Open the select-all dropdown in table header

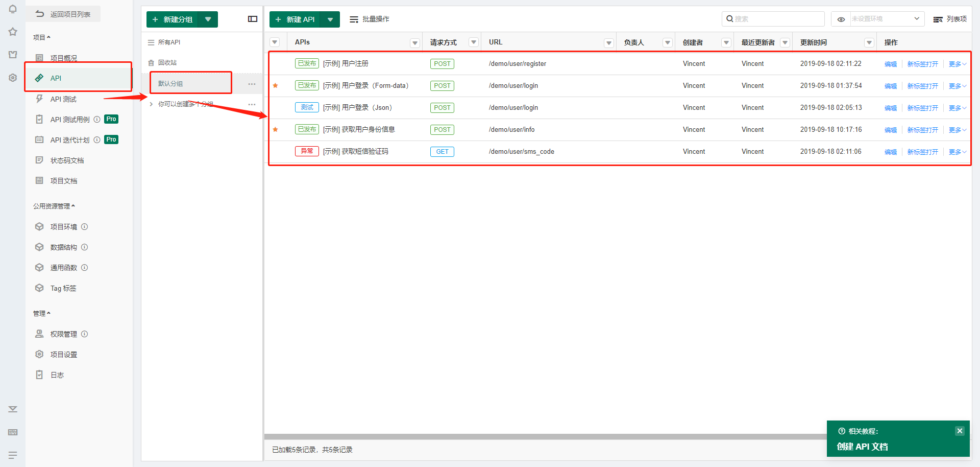(x=275, y=42)
